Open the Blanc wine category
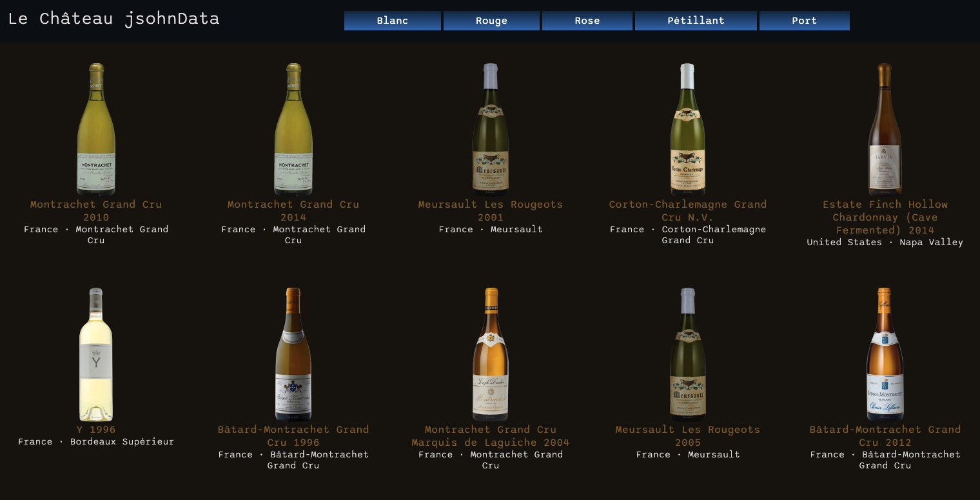The height and width of the screenshot is (500, 980). [393, 21]
